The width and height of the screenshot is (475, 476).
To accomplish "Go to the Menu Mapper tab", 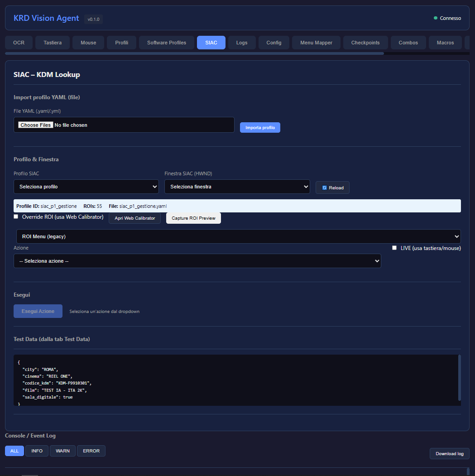I will [316, 43].
